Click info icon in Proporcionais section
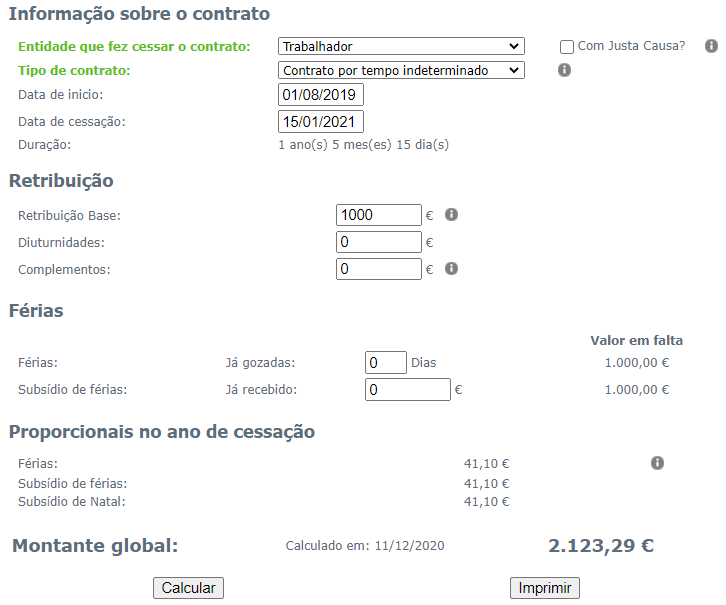The height and width of the screenshot is (605, 726). click(657, 463)
